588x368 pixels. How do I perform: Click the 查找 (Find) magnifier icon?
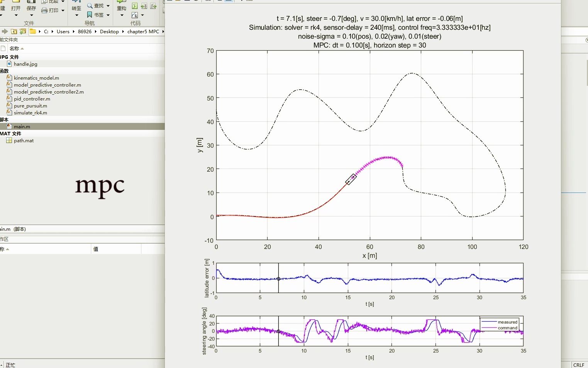tap(90, 6)
